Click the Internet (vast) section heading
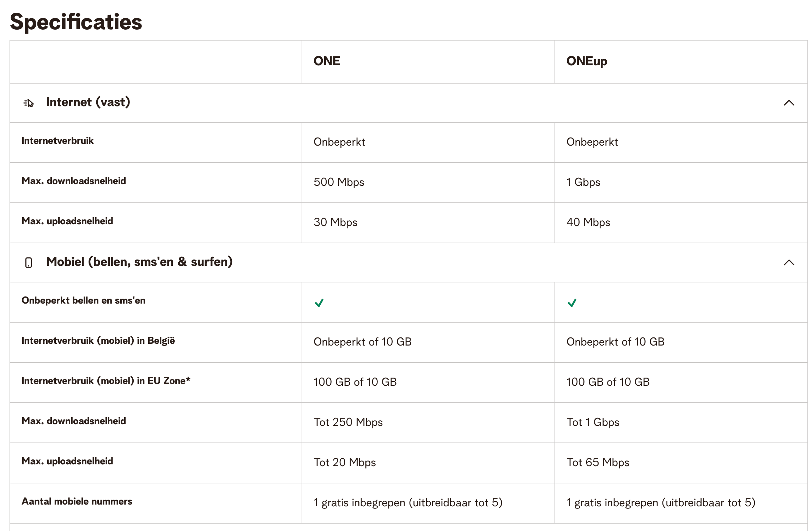Screen dimensions: 812x531 coord(88,102)
